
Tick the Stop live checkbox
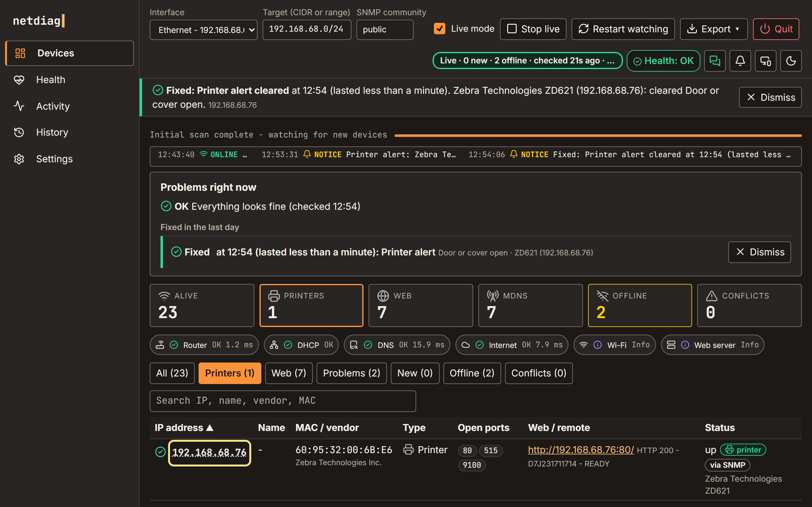tap(512, 29)
